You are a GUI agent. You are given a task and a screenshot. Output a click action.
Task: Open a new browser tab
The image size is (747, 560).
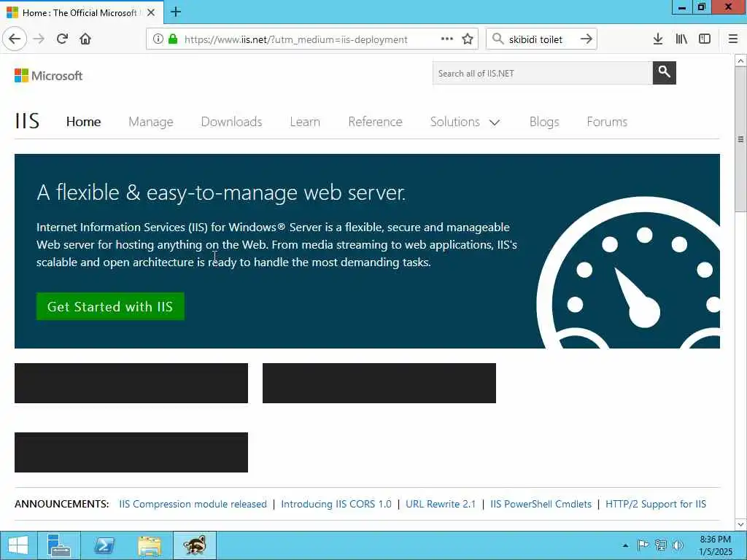click(x=176, y=12)
